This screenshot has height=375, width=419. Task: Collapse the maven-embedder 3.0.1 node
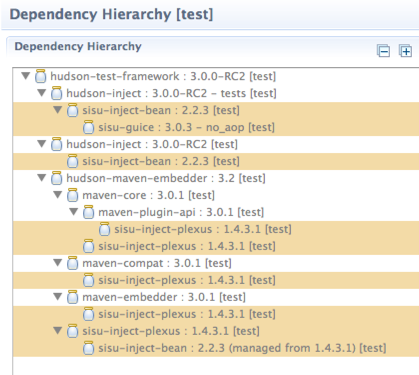click(x=58, y=296)
